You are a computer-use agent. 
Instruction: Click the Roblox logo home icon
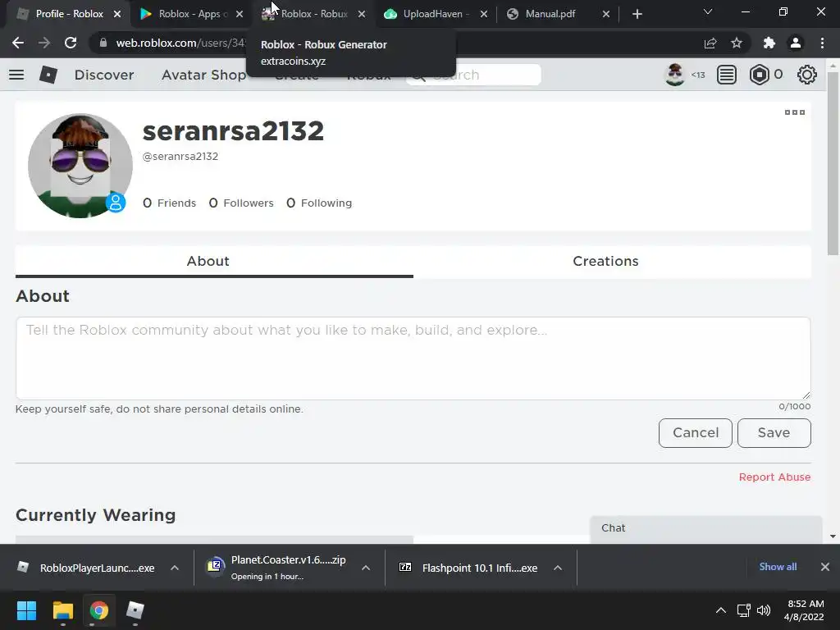pos(48,75)
